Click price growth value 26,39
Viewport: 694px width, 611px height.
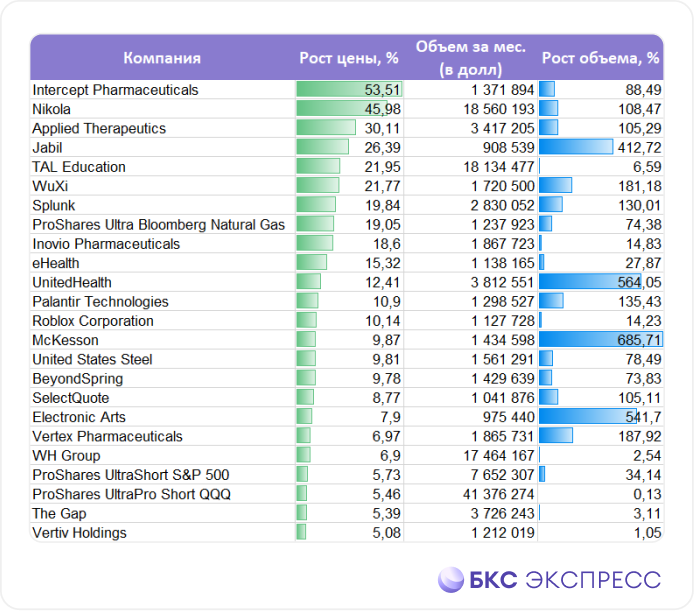[382, 147]
